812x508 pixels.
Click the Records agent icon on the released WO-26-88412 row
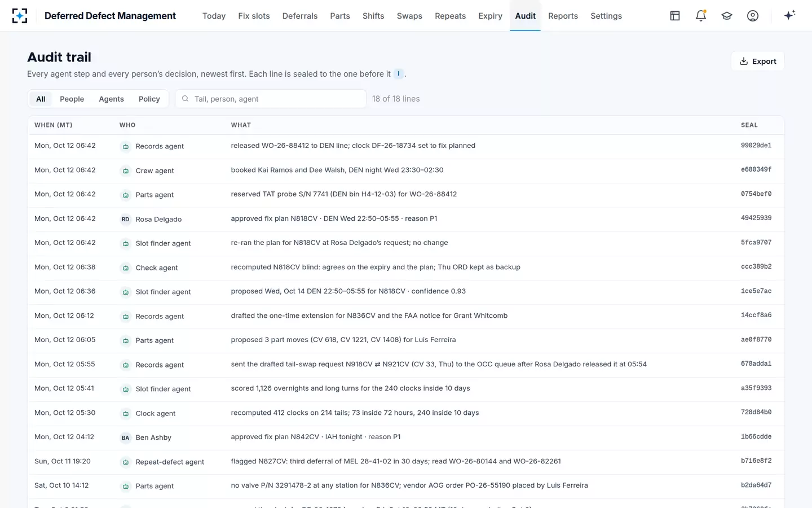[x=126, y=146]
